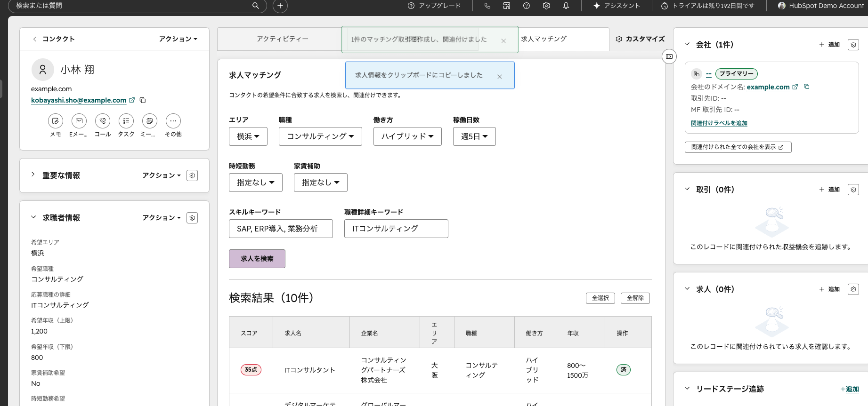Open the 稼働日数 dropdown showing 週5日
Image resolution: width=868 pixels, height=406 pixels.
click(x=474, y=136)
